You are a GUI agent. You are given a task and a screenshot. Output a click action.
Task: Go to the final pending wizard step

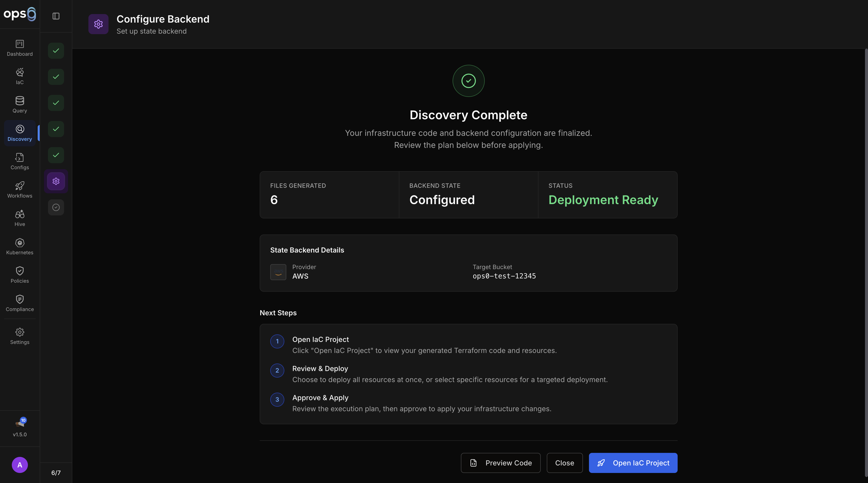(56, 207)
